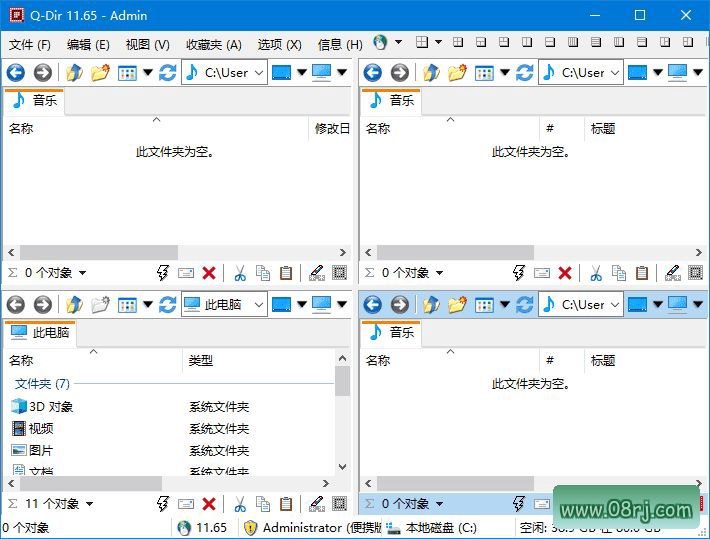Image resolution: width=710 pixels, height=539 pixels.
Task: Click lightning run icon in top-left pane
Action: click(x=163, y=273)
